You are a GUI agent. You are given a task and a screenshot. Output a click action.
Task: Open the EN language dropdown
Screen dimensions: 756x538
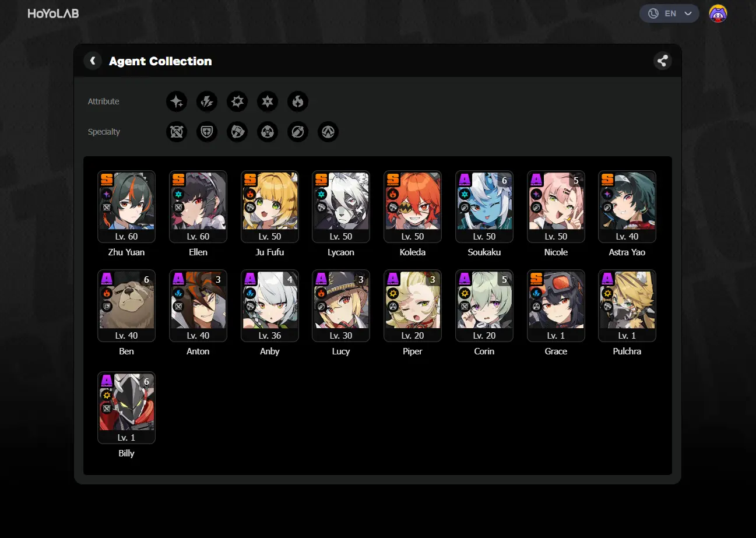point(669,13)
